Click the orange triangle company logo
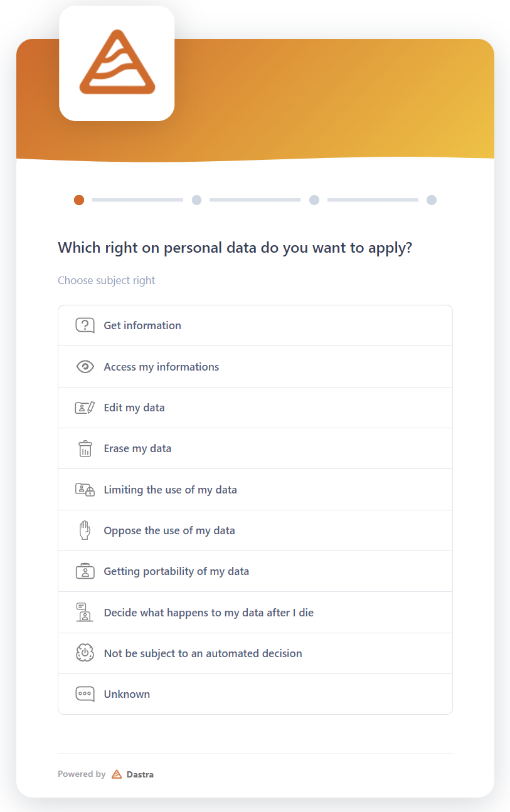This screenshot has height=812, width=510. coord(117,63)
